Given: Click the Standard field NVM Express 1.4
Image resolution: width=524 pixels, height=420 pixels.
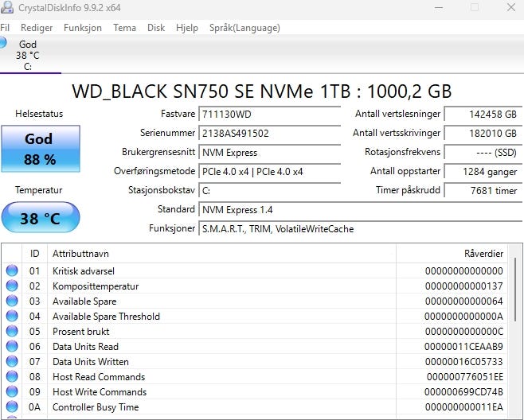Looking at the screenshot, I should pyautogui.click(x=360, y=210).
